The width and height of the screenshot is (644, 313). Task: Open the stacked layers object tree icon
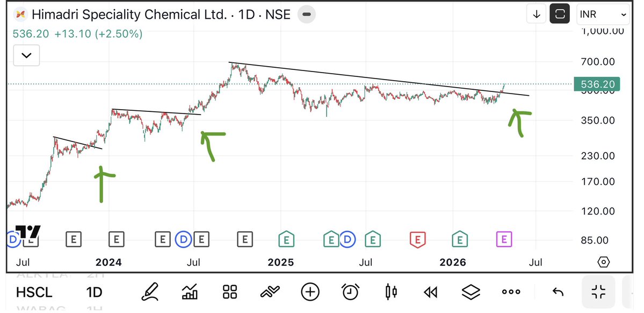click(471, 292)
